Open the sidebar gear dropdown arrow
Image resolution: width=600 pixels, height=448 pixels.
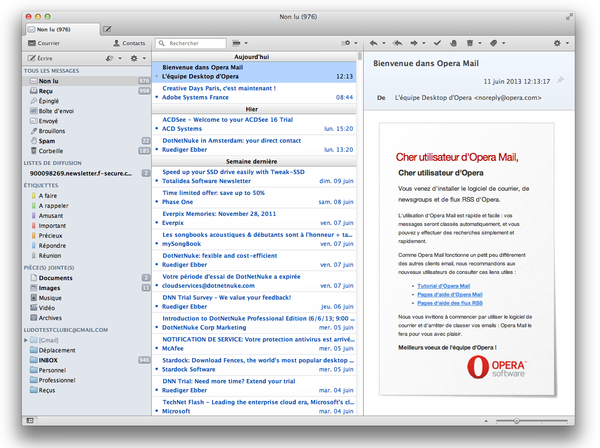tap(144, 58)
